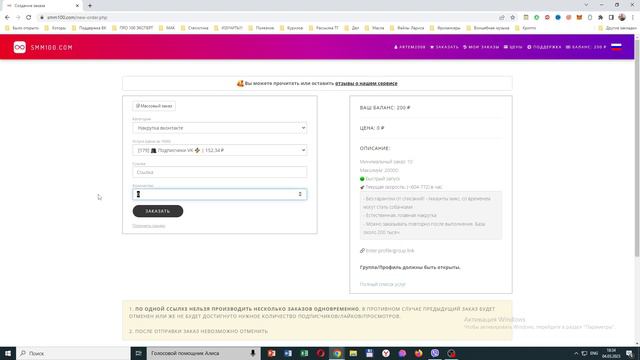
Task: Click the Enter profile/group link text
Action: coord(390,251)
